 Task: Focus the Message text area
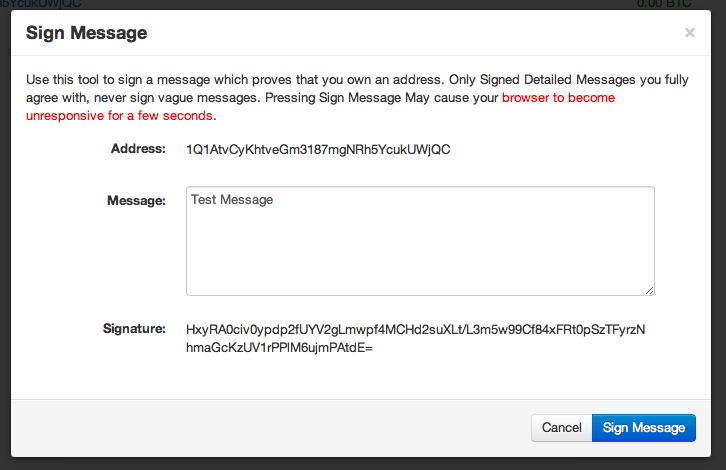(x=420, y=241)
